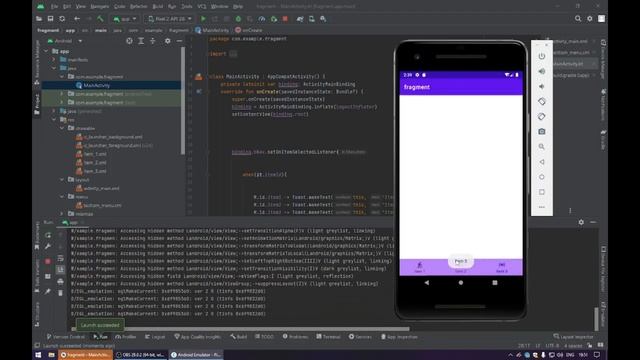Open the File menu
This screenshot has width=640, height=360.
[54, 7]
